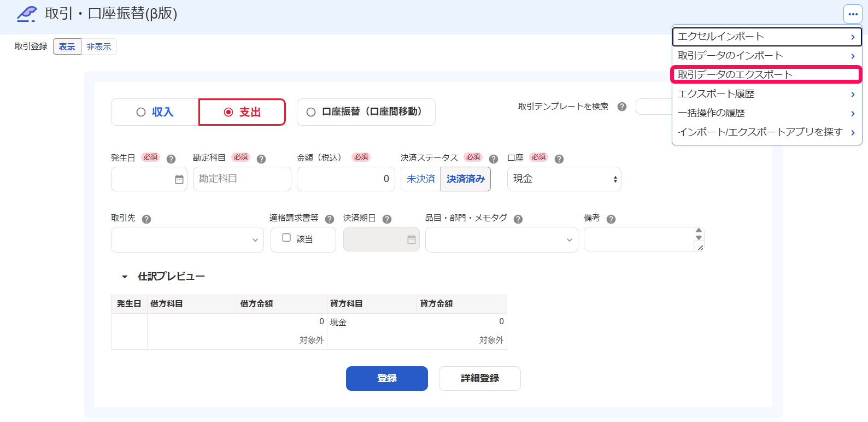Viewport: 868px width, 422px height.
Task: Collapse the 仕訳プレビュー section
Action: click(x=125, y=277)
